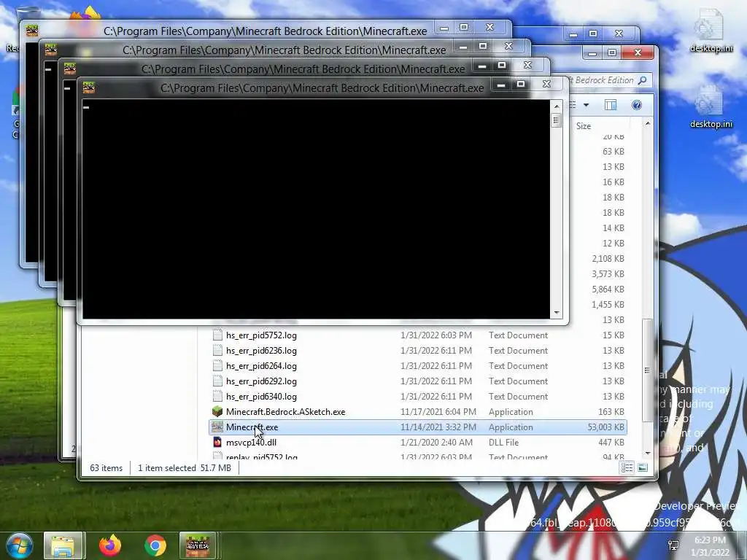The image size is (747, 560).
Task: Click the DLL File type cell
Action: [503, 443]
